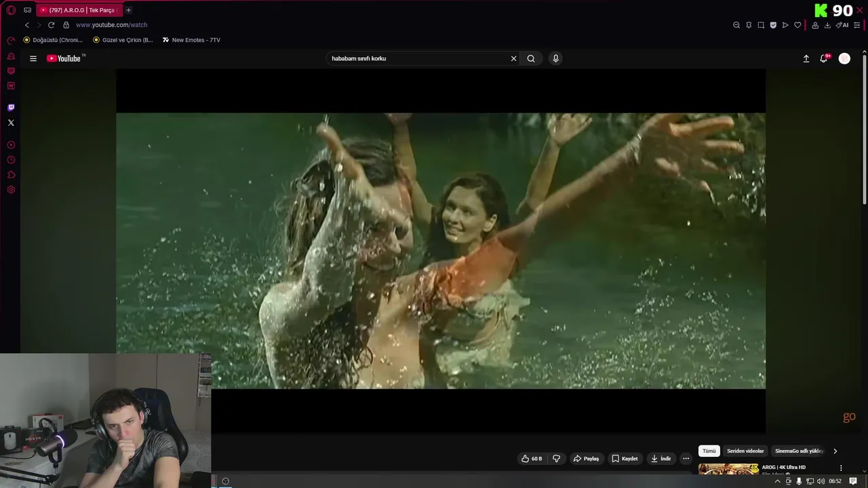Select the Seriden videolar chip
The height and width of the screenshot is (488, 868).
(745, 451)
